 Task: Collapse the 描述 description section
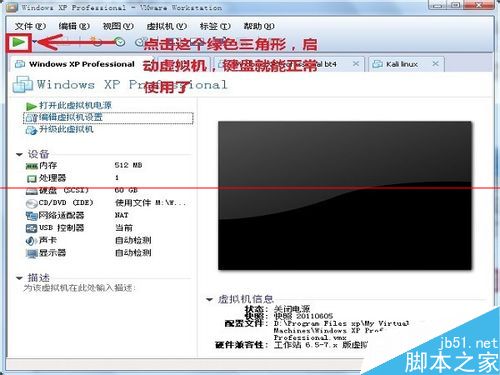pyautogui.click(x=19, y=278)
